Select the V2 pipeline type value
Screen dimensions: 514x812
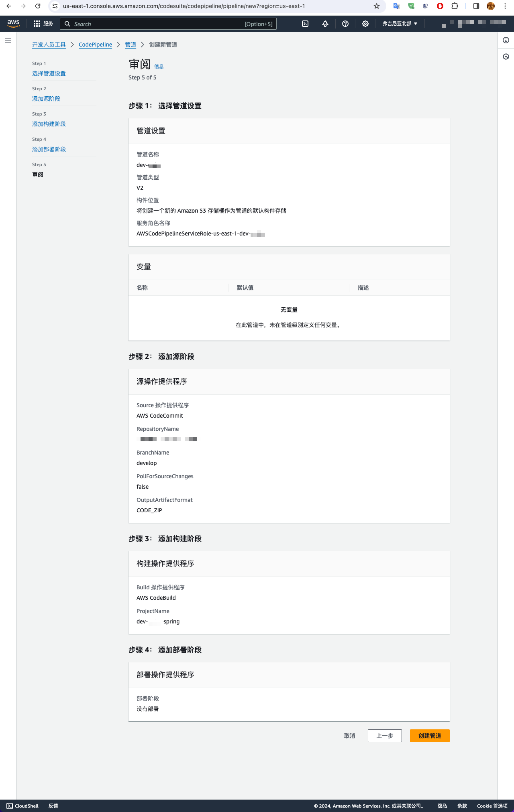(140, 188)
